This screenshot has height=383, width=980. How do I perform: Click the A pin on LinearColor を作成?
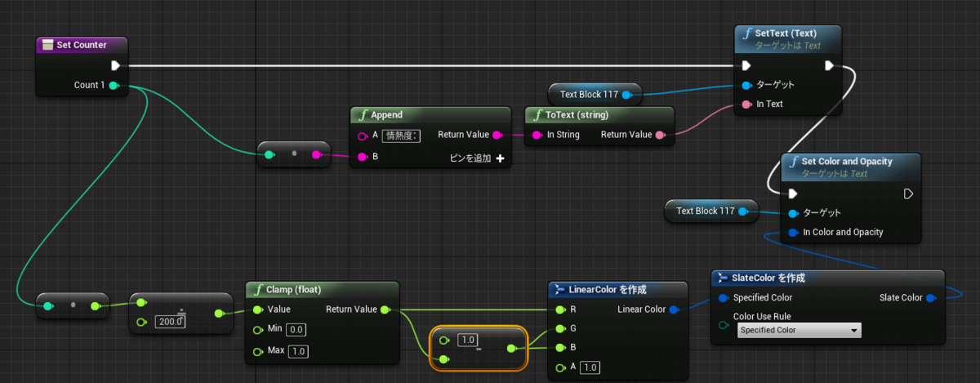click(x=559, y=367)
